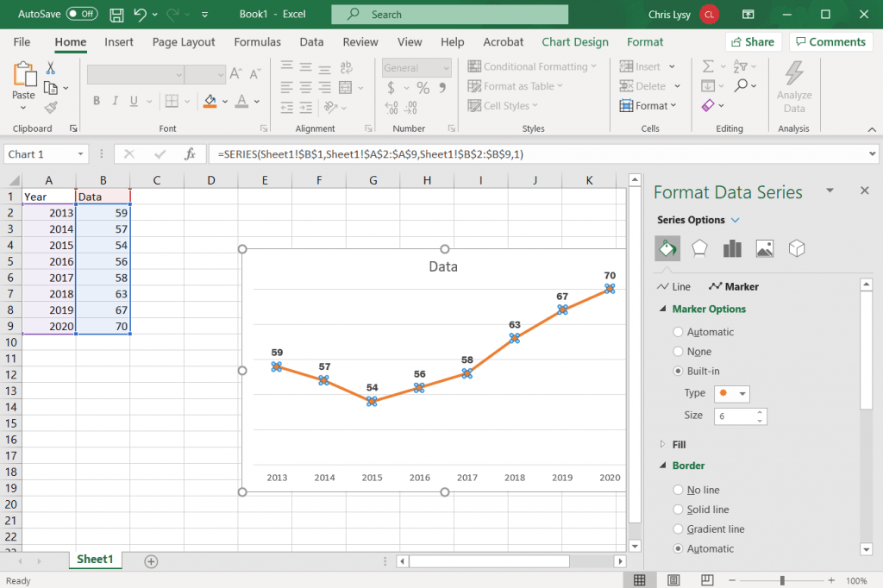
Task: Open 3-D Format cube icon in the pane
Action: [797, 248]
